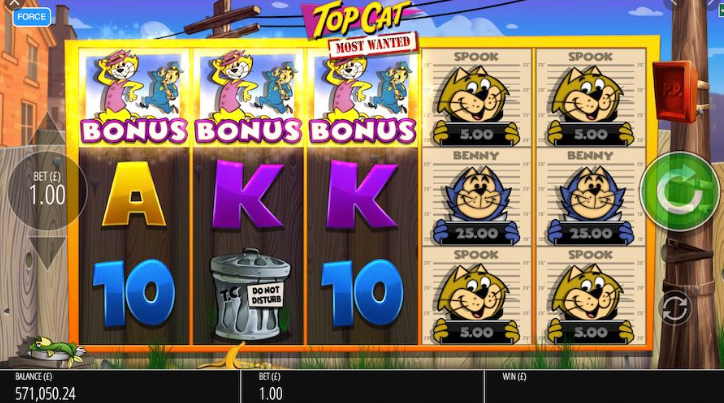Click the Top Cat Most Wanted logo
This screenshot has height=403, width=724.
(361, 28)
